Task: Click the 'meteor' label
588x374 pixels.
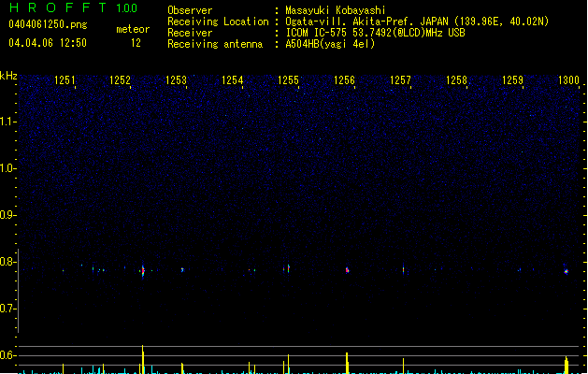Action: tap(133, 29)
